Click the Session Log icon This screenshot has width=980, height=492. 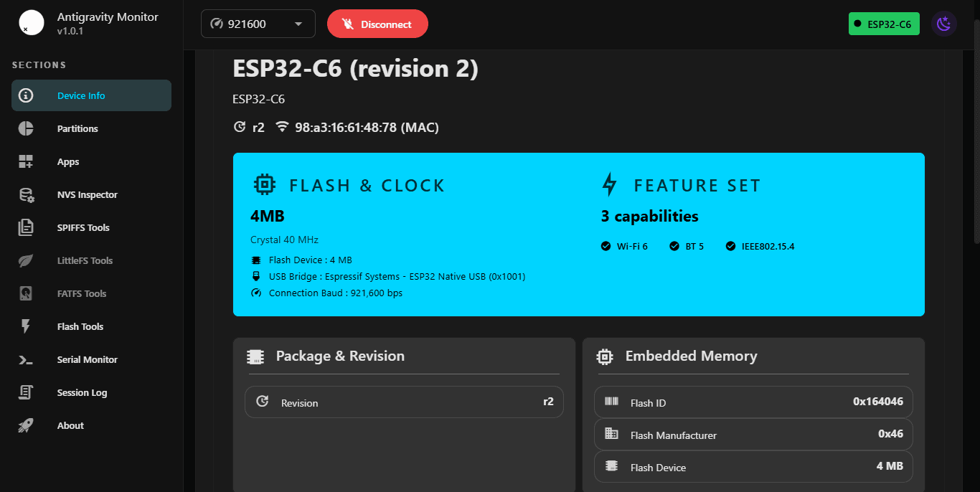tap(26, 392)
